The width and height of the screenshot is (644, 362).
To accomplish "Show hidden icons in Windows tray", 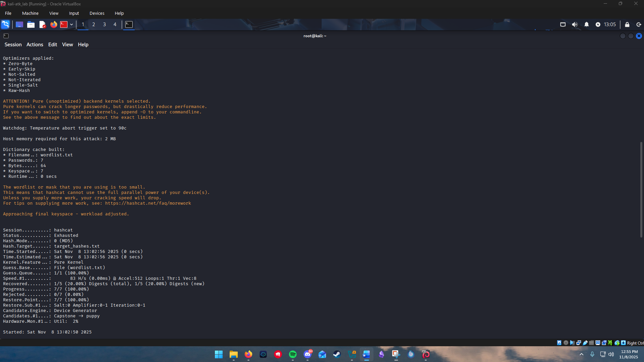I will pos(582,354).
